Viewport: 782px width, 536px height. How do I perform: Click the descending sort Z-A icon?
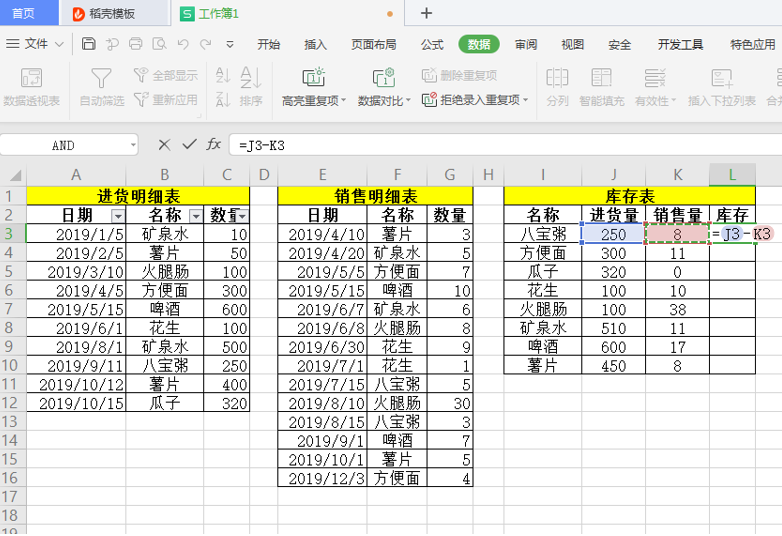tap(222, 100)
